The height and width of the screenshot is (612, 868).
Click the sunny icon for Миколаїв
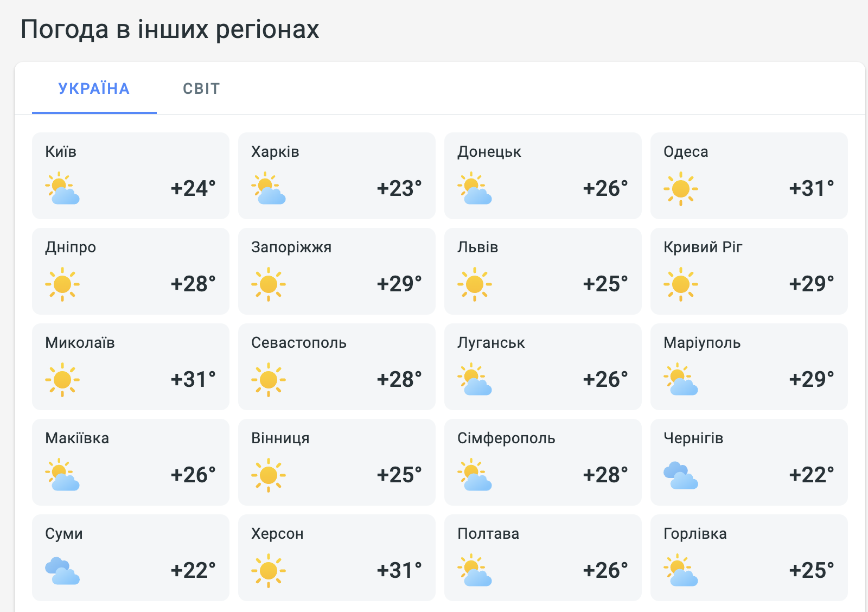tap(62, 380)
